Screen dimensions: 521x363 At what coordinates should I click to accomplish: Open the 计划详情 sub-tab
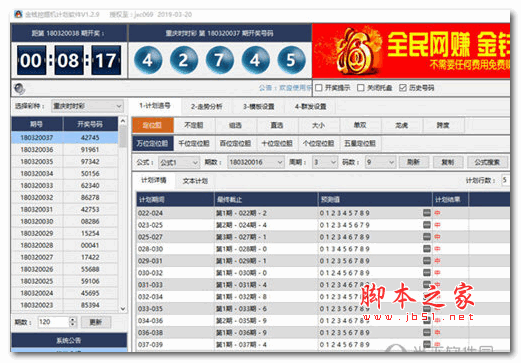point(154,180)
